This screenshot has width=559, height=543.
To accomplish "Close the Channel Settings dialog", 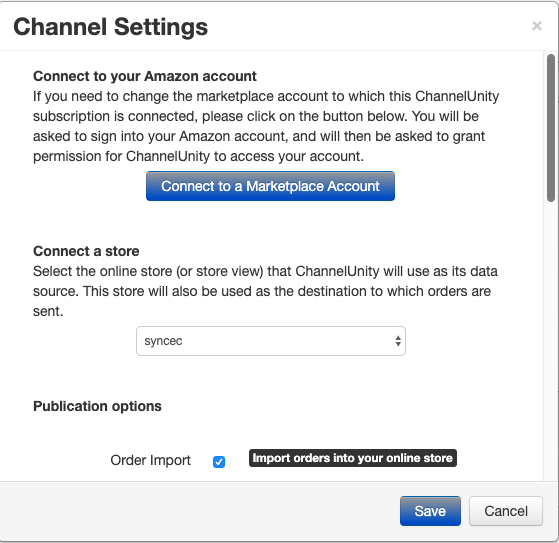I will tap(537, 26).
